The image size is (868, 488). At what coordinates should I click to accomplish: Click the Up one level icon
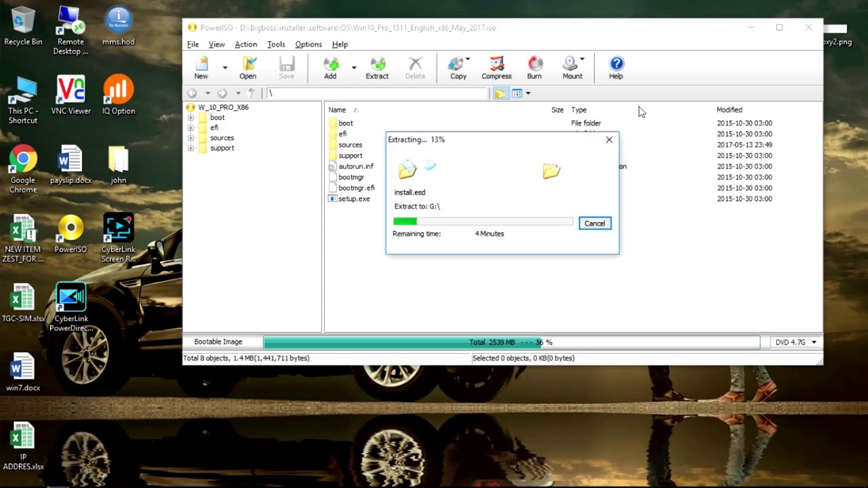252,93
